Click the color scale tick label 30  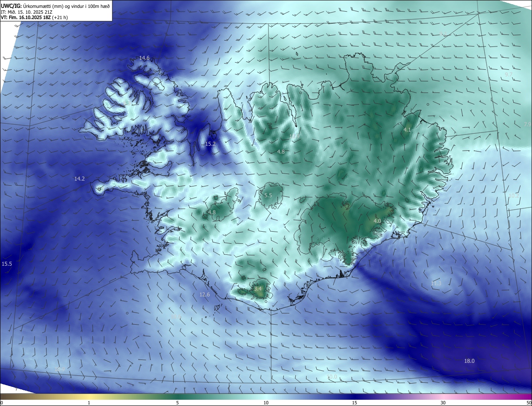(443, 403)
